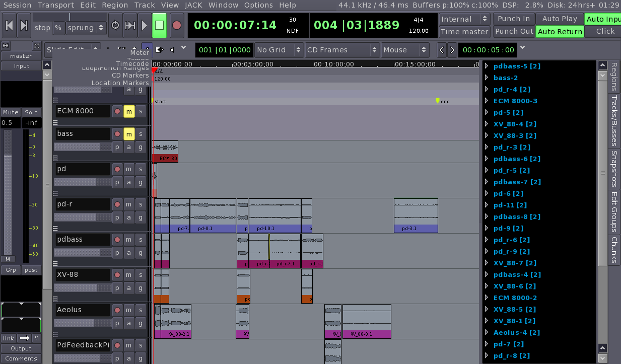Image resolution: width=621 pixels, height=364 pixels.
Task: Toggle loop playback in the transport bar
Action: pos(115,26)
